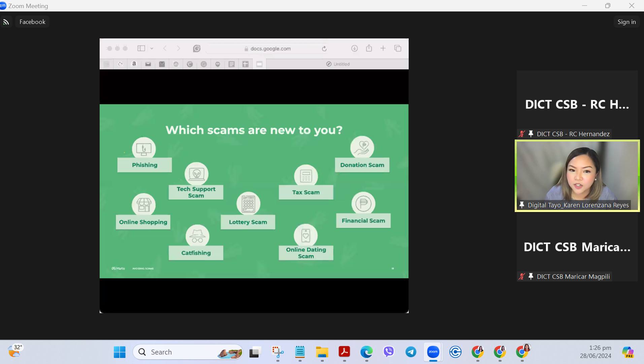
Task: Open Microsoft Edge from the taskbar
Action: (367, 352)
